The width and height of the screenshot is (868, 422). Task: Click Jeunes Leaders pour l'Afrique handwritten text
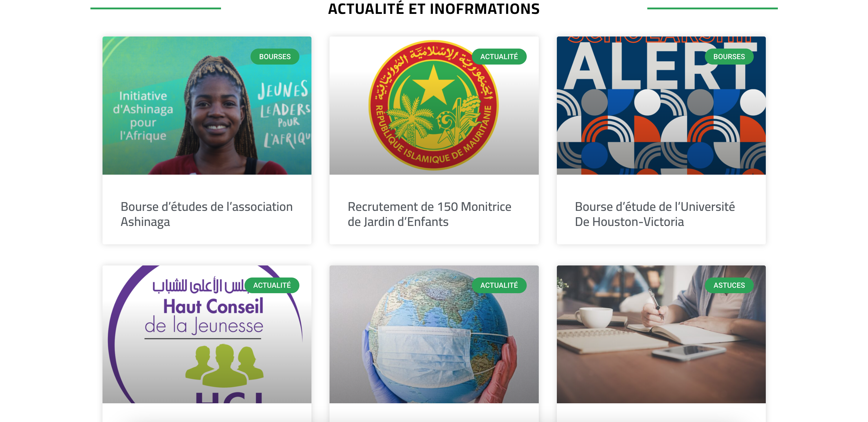[x=284, y=114]
